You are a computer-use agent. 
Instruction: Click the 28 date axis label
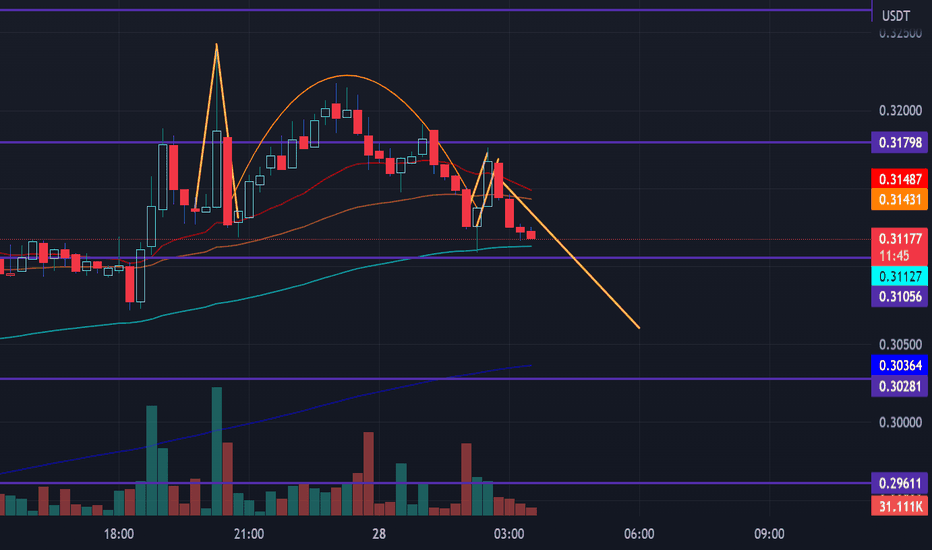(x=379, y=534)
